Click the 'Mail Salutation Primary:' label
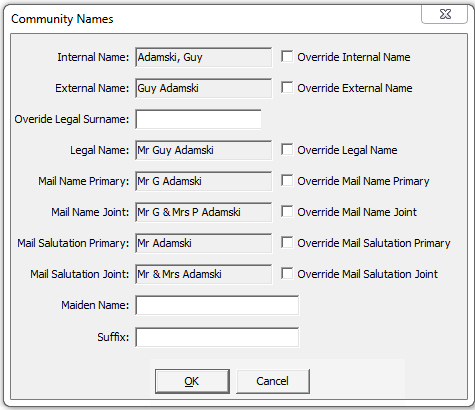This screenshot has width=475, height=410. click(x=73, y=243)
